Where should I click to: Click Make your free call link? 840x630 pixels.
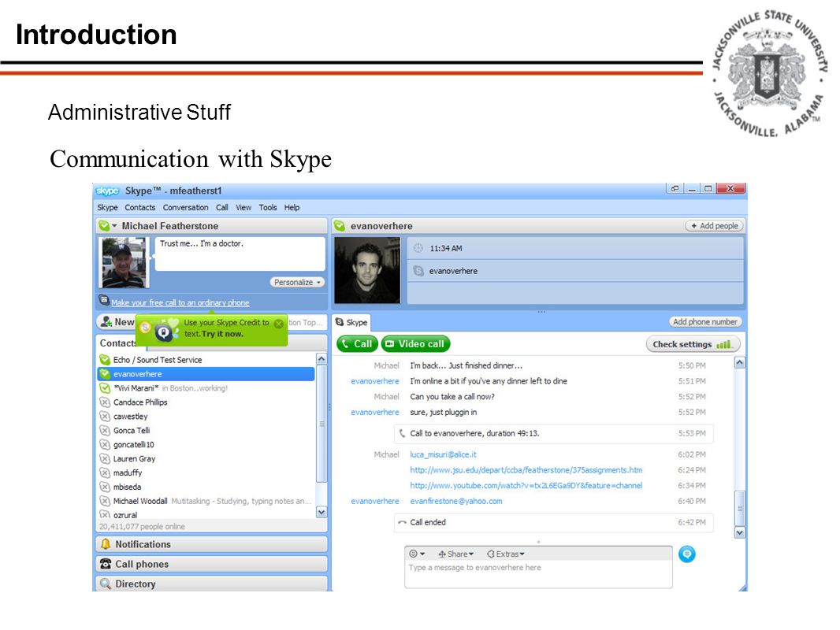click(180, 303)
